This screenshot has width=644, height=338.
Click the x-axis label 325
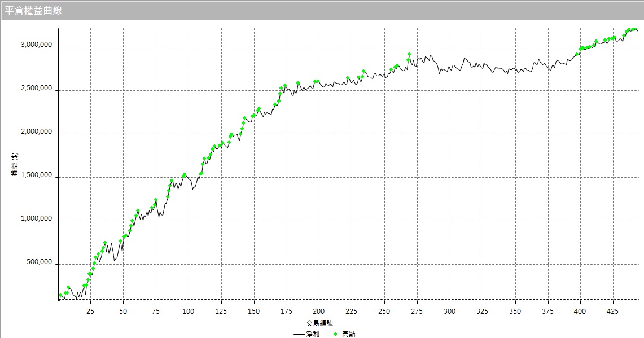pos(482,311)
